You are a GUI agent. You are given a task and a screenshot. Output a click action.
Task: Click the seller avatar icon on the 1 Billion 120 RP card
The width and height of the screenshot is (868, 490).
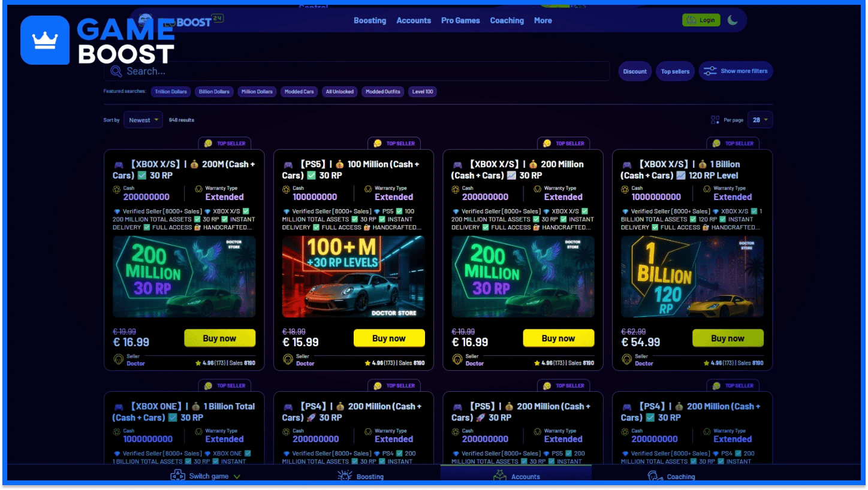click(x=626, y=359)
